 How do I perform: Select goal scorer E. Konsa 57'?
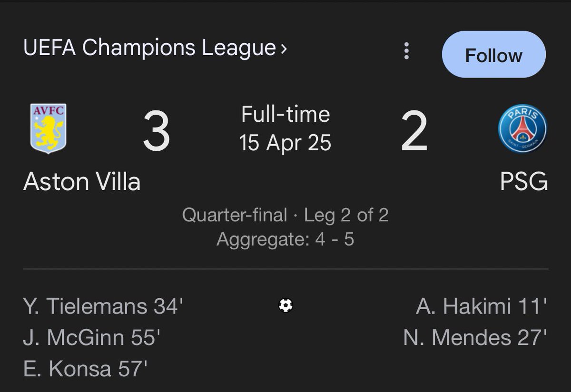click(x=86, y=369)
